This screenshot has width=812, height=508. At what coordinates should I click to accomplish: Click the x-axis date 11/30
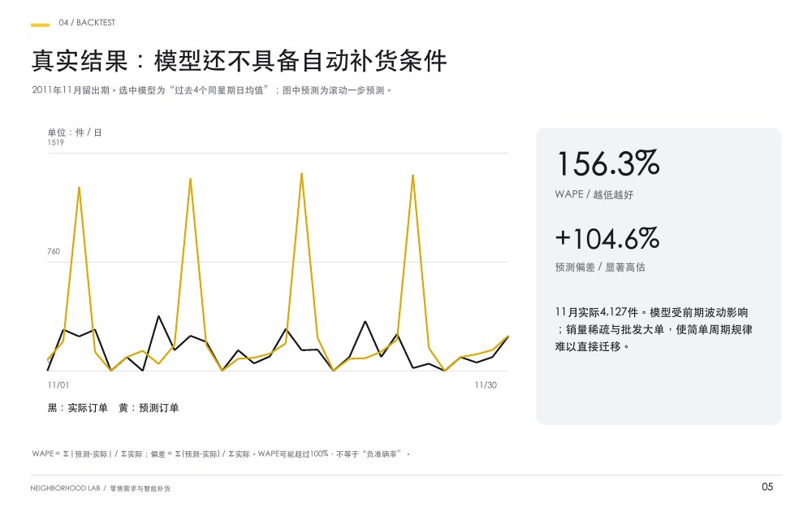pos(486,385)
